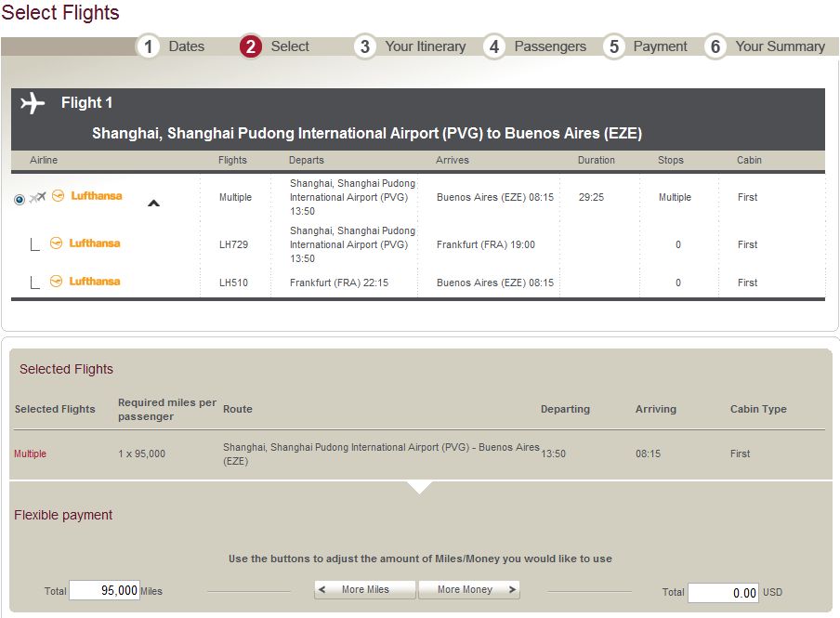840x618 pixels.
Task: Focus the Total USD amount field
Action: 723,593
